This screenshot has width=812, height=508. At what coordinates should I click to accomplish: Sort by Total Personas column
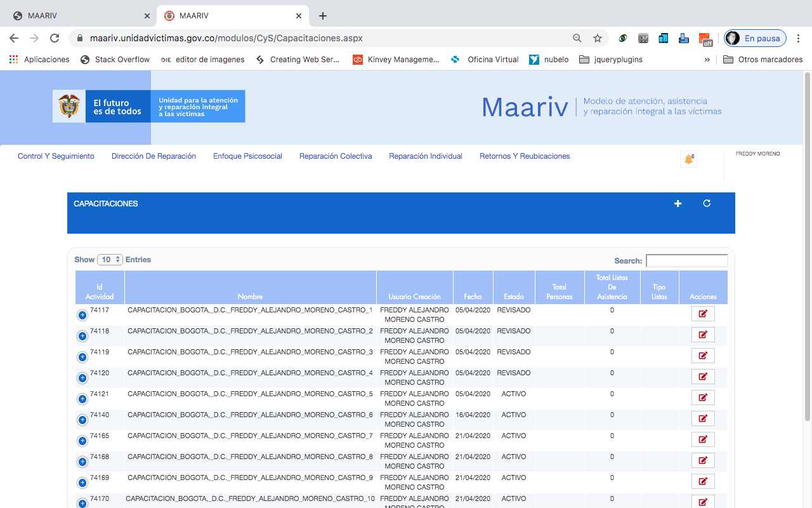[560, 288]
